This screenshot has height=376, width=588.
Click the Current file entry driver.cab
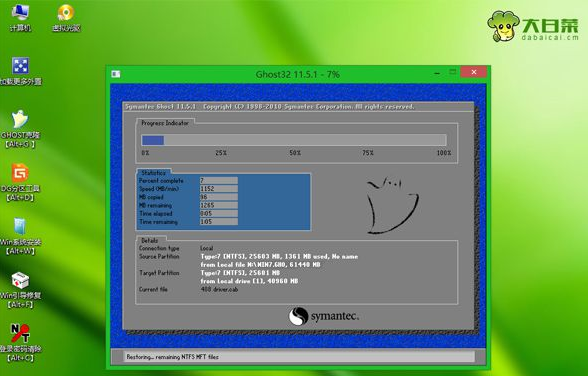pyautogui.click(x=219, y=289)
